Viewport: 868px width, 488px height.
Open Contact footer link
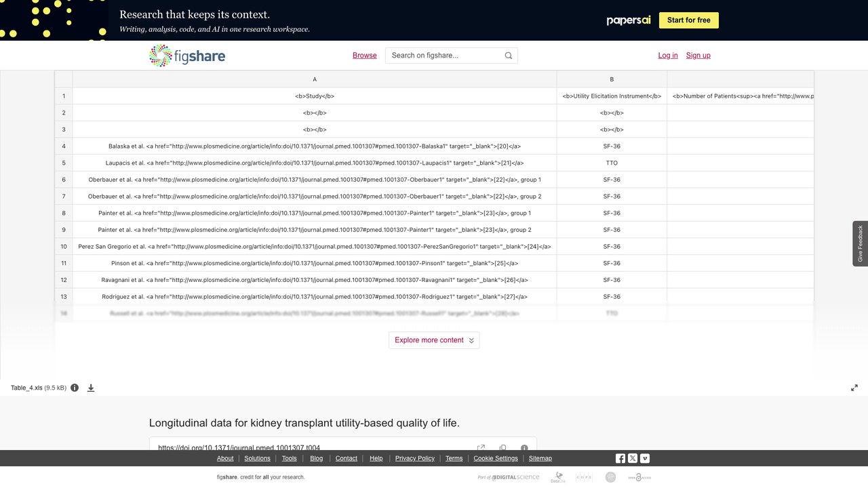click(x=347, y=458)
